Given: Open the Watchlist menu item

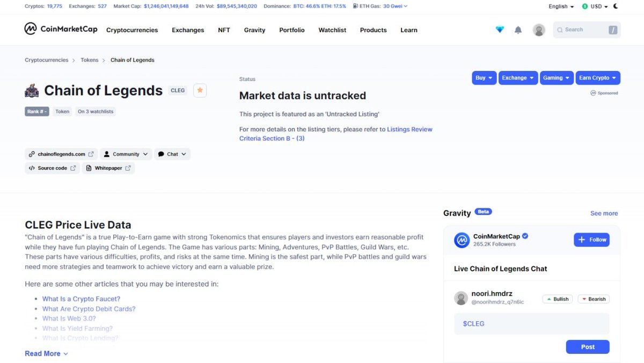Looking at the screenshot, I should (x=332, y=30).
